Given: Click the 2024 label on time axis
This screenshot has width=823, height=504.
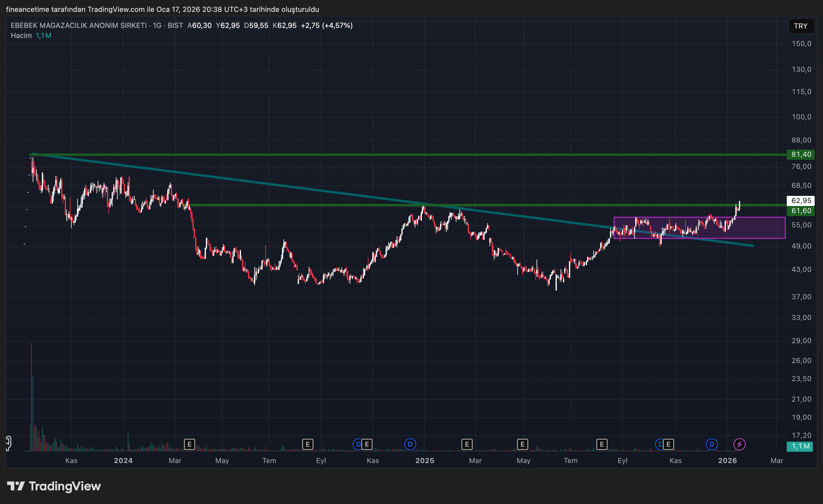Looking at the screenshot, I should [x=123, y=461].
